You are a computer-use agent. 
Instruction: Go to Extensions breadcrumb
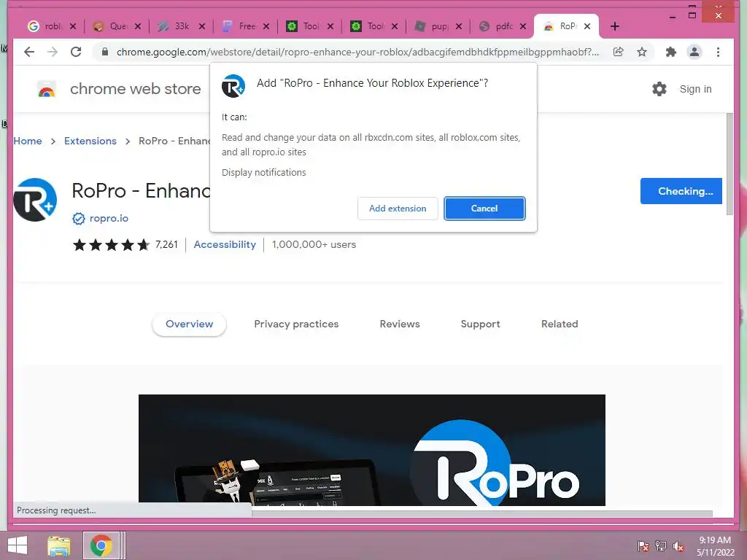(90, 141)
